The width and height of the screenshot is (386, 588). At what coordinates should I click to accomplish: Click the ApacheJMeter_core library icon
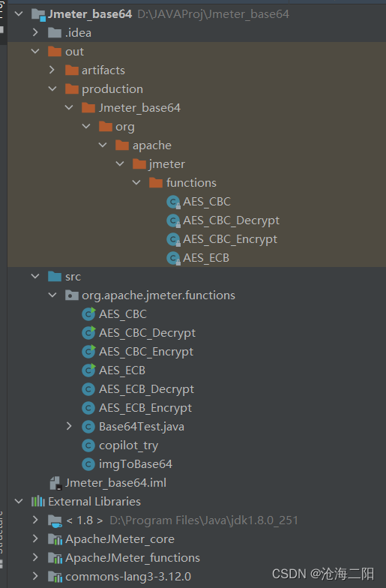click(55, 539)
